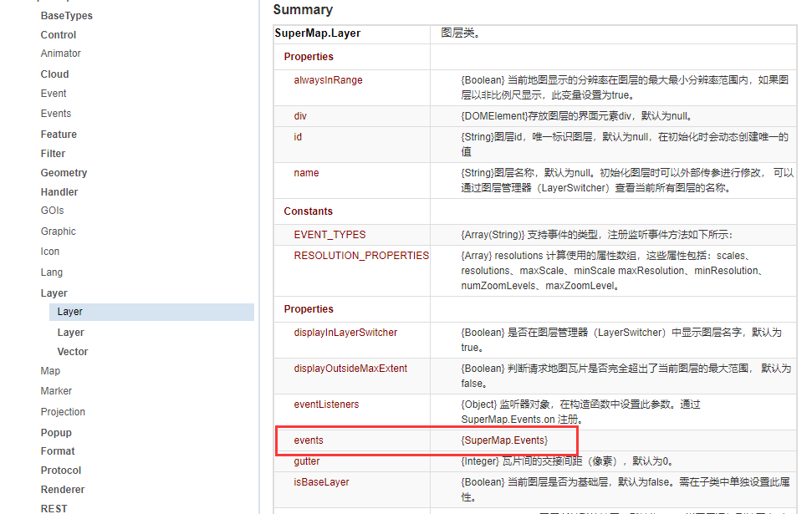Click the SuperMap.Layer class title link
This screenshot has width=812, height=514.
click(318, 33)
